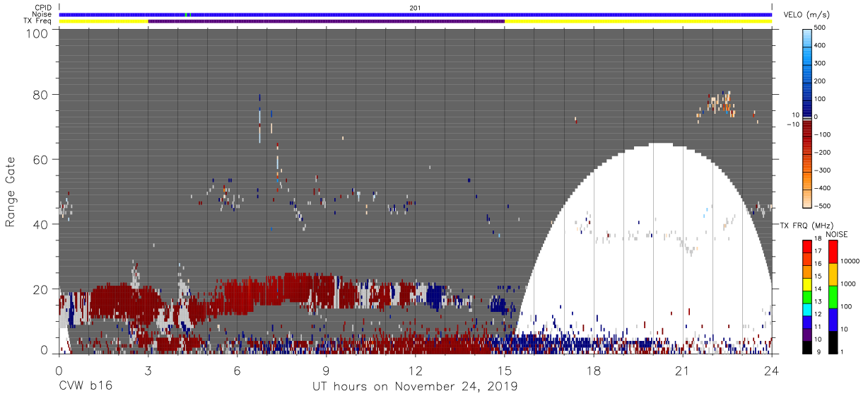Click the "21" tick on the UT hours axis
This screenshot has width=868, height=401.
tap(683, 370)
